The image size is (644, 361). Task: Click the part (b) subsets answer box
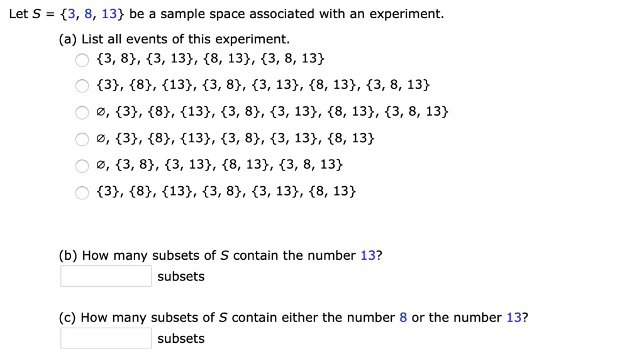coord(106,276)
